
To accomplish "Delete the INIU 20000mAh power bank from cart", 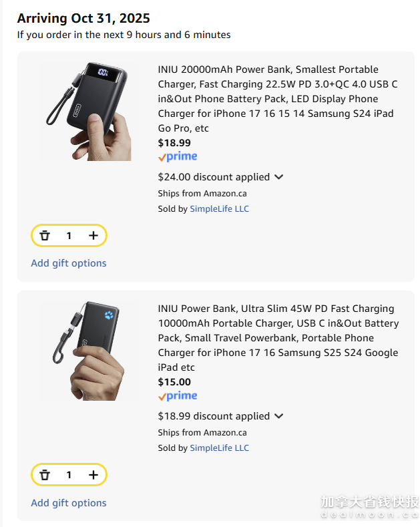I will click(45, 236).
